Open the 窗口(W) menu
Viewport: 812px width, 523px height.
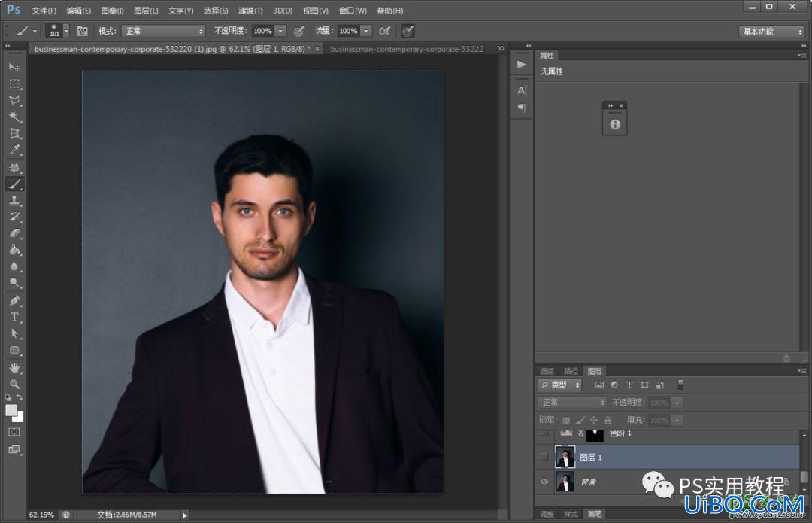pyautogui.click(x=353, y=11)
